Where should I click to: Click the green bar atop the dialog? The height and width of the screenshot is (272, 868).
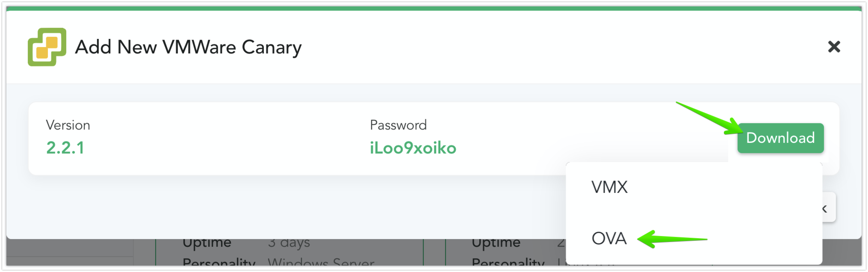click(434, 8)
